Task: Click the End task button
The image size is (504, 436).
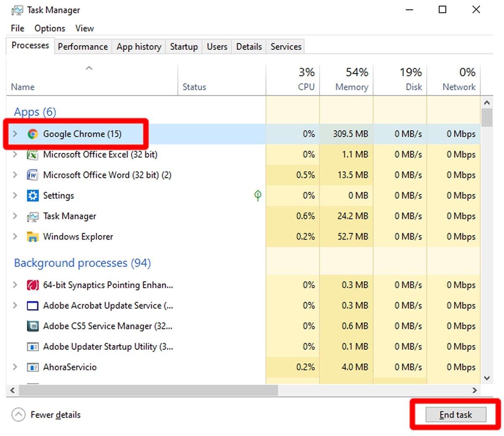Action: click(x=456, y=415)
